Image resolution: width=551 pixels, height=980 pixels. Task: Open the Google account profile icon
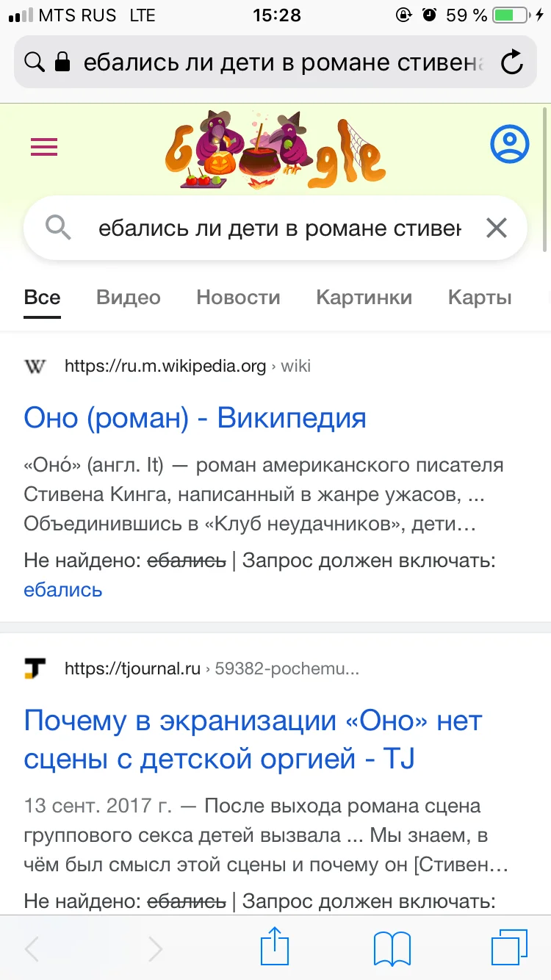tap(509, 145)
